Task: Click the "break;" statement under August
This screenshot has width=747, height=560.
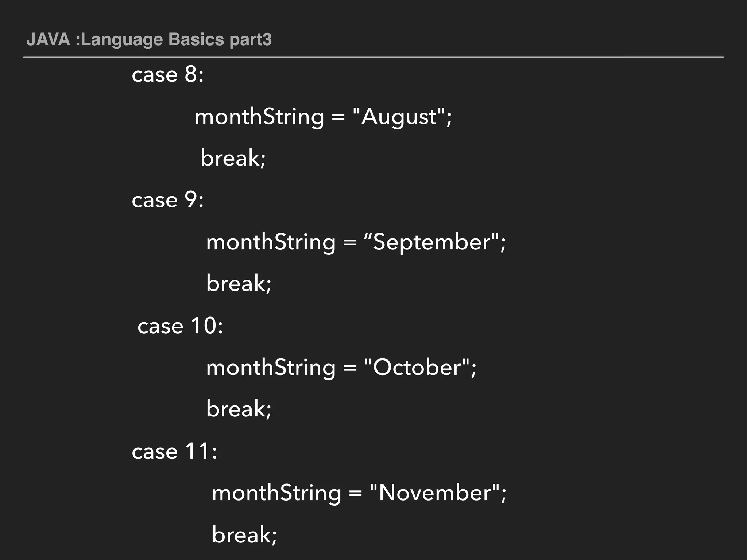Action: pos(233,158)
